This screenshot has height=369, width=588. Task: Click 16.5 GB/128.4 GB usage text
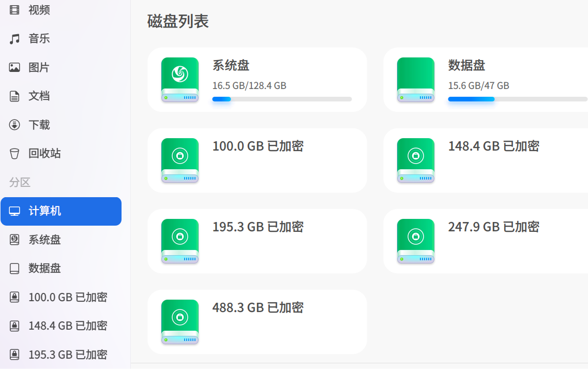pos(249,86)
